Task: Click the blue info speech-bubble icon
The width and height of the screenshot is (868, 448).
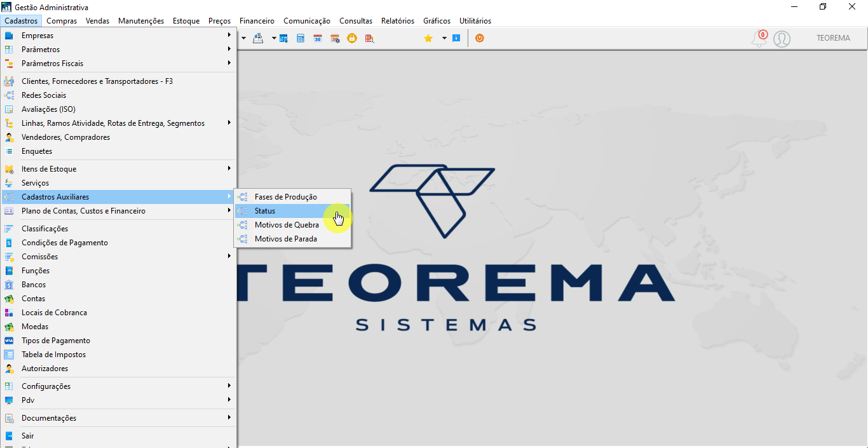Action: click(456, 38)
